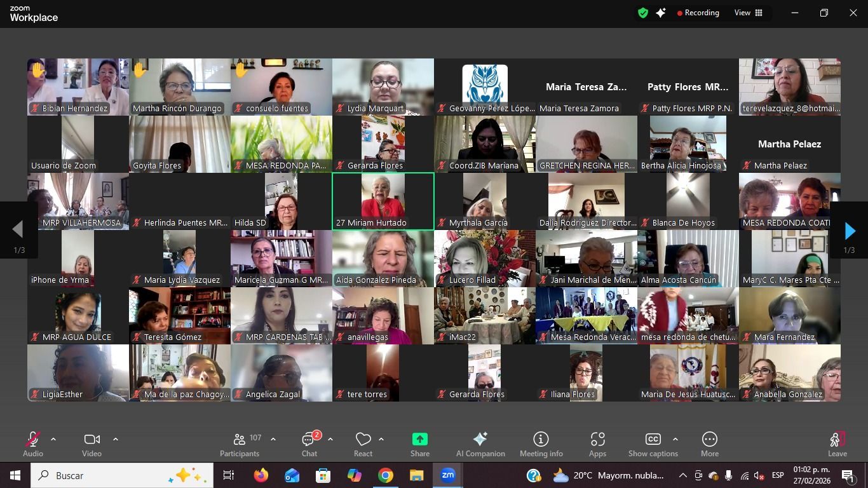
Task: Show hidden system tray icons
Action: click(682, 475)
